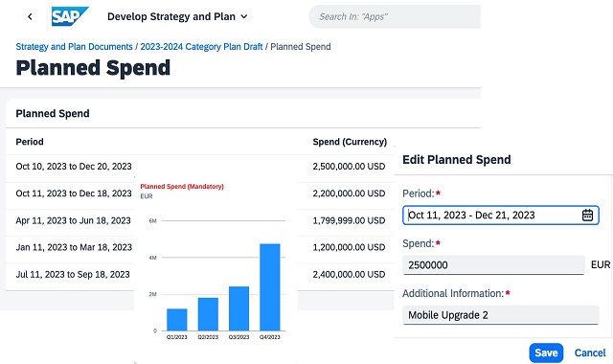Open Strategy and Plan Documents breadcrumb
Image resolution: width=613 pixels, height=364 pixels.
tap(75, 47)
